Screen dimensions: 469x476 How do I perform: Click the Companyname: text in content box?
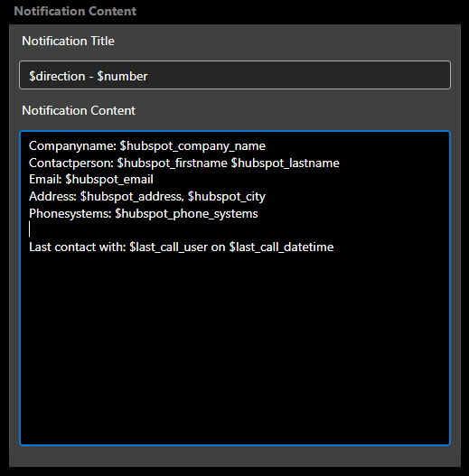(x=72, y=146)
